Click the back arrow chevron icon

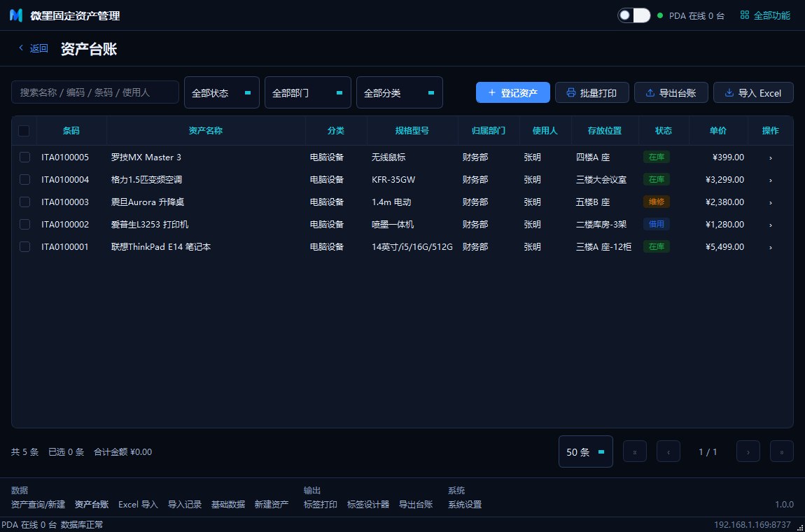pos(21,48)
